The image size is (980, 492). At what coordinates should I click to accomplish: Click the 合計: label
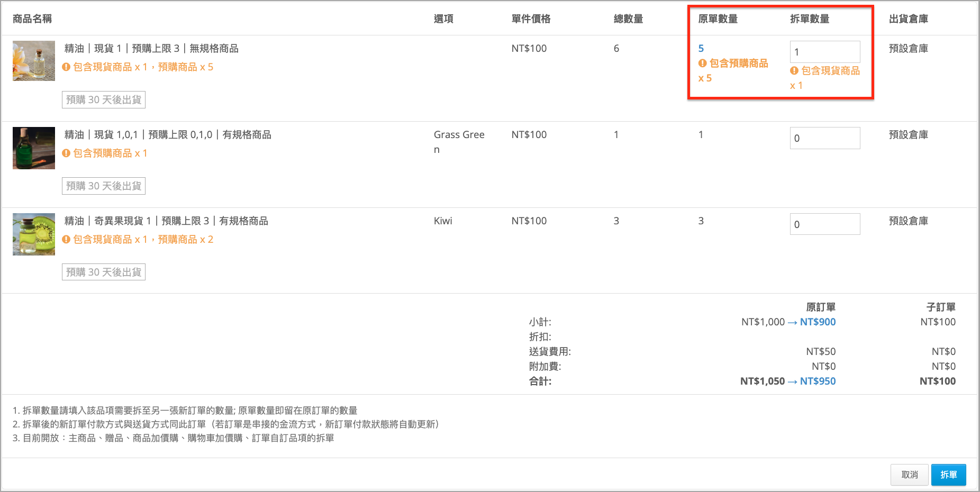tap(540, 381)
